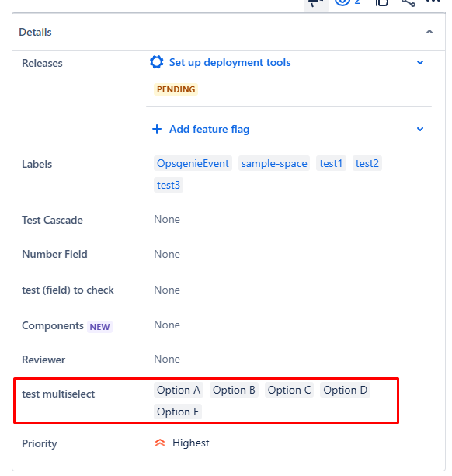Click the Reviewer None field

[x=167, y=359]
